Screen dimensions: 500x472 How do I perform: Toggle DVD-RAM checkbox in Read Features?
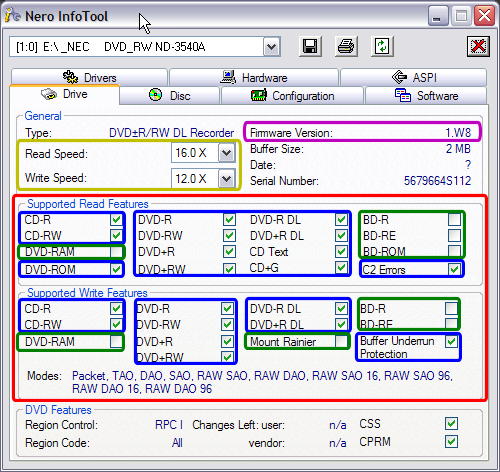click(117, 251)
